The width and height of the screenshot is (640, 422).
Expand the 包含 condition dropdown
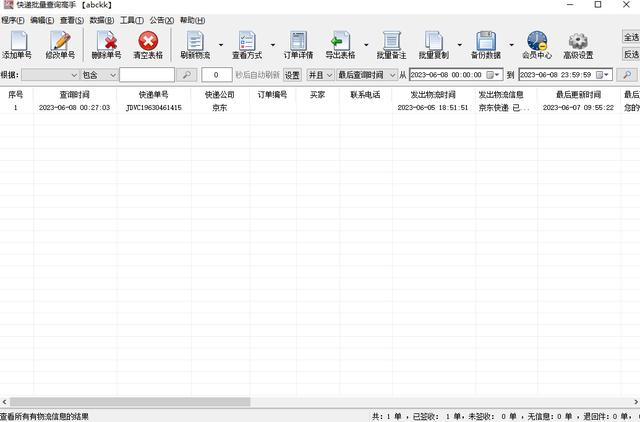[x=111, y=75]
